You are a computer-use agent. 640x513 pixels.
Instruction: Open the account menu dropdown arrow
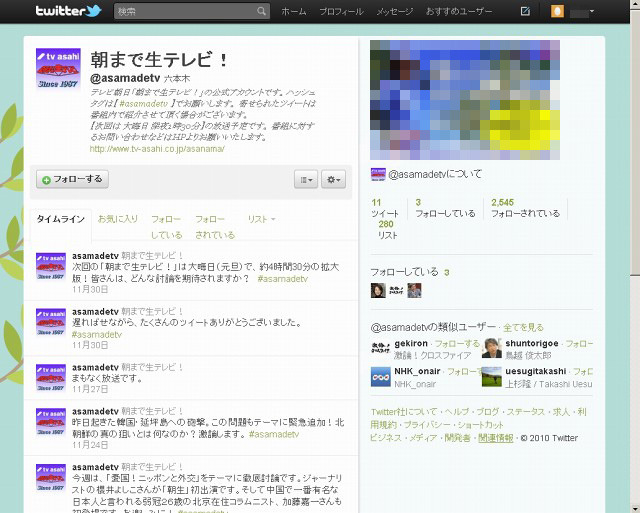click(591, 11)
